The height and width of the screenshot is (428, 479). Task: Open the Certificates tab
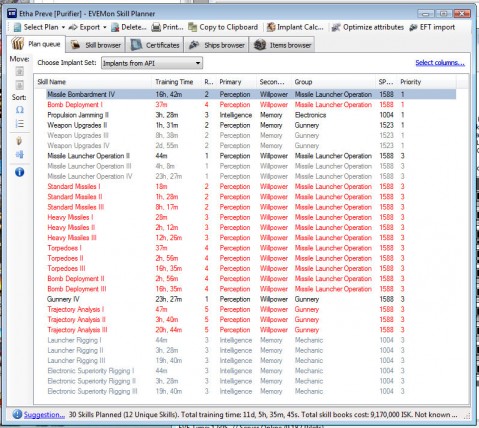coord(155,45)
